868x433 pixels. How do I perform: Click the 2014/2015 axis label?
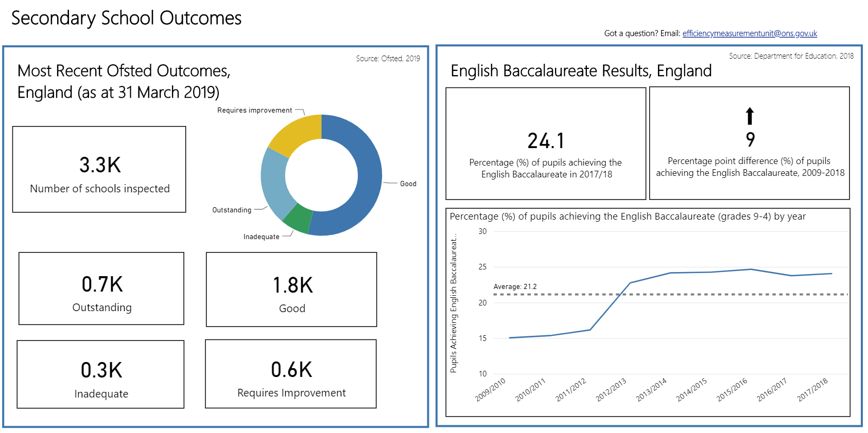692,390
